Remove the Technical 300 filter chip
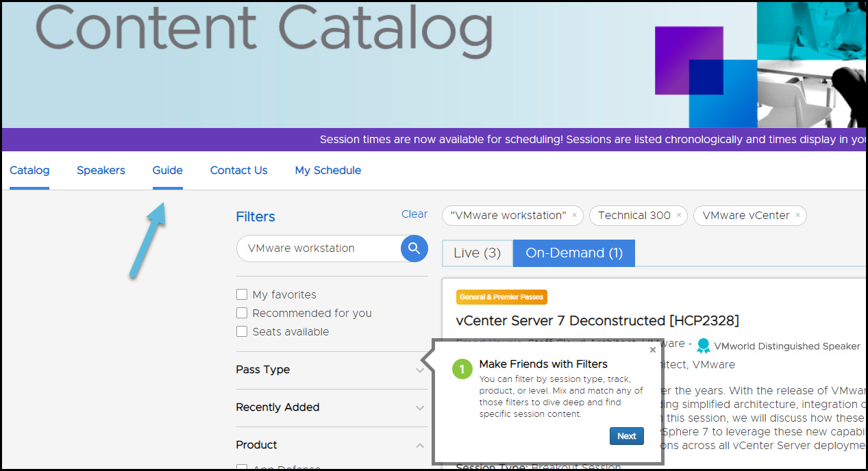Viewport: 868px width, 471px height. tap(679, 216)
